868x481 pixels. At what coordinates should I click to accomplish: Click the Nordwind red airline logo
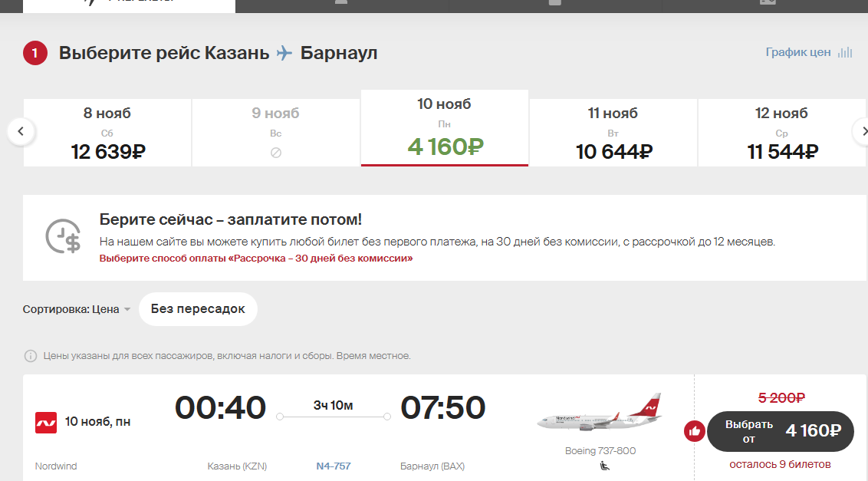pyautogui.click(x=46, y=422)
